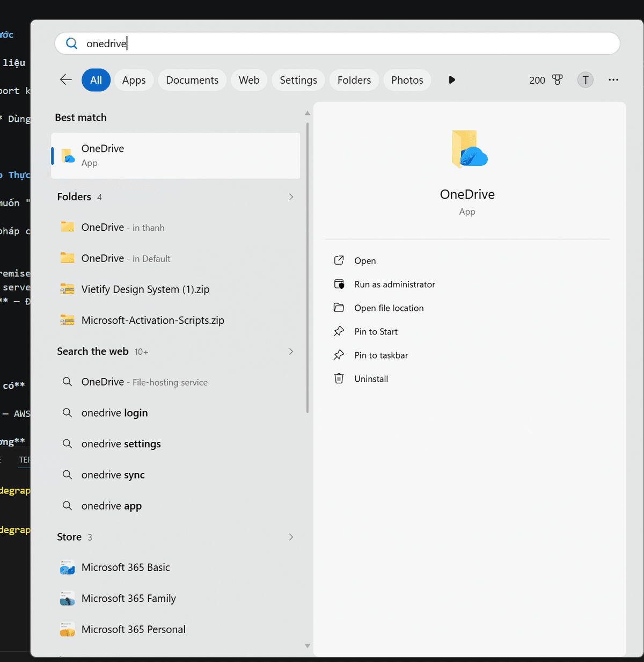Click the 'Folders' section heading
The height and width of the screenshot is (662, 644).
74,197
